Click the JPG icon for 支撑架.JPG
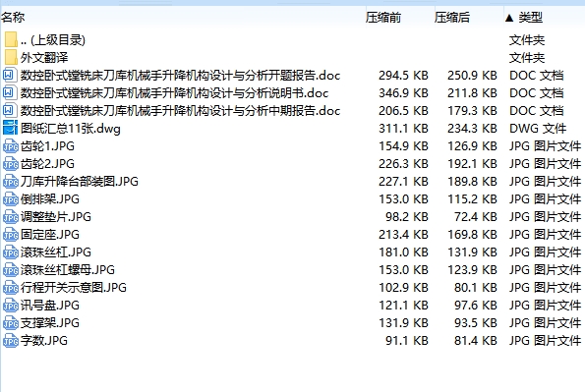585x392 pixels. 11,323
